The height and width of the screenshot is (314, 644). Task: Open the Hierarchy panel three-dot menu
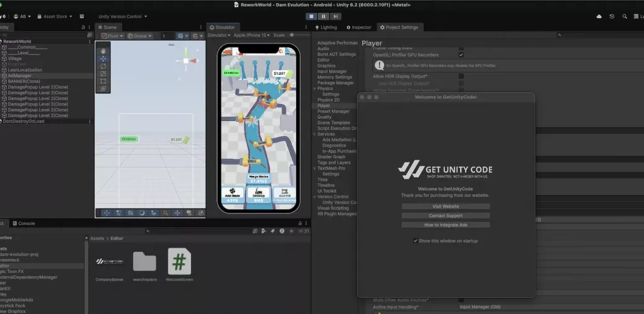[x=89, y=27]
